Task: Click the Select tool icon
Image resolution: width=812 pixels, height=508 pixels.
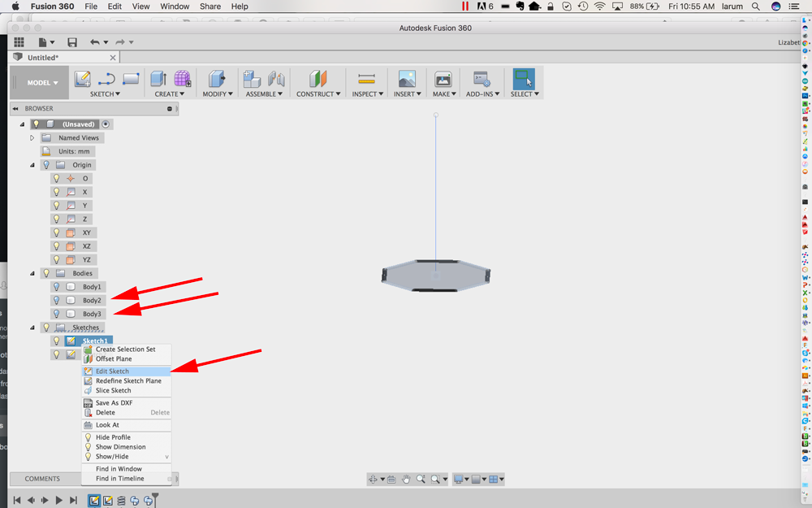Action: coord(524,79)
